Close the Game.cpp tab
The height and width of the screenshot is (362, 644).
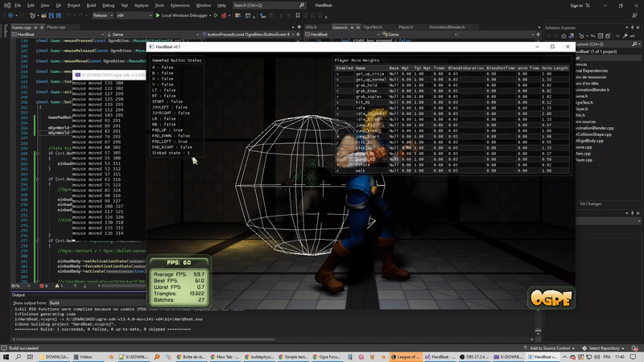(42, 27)
